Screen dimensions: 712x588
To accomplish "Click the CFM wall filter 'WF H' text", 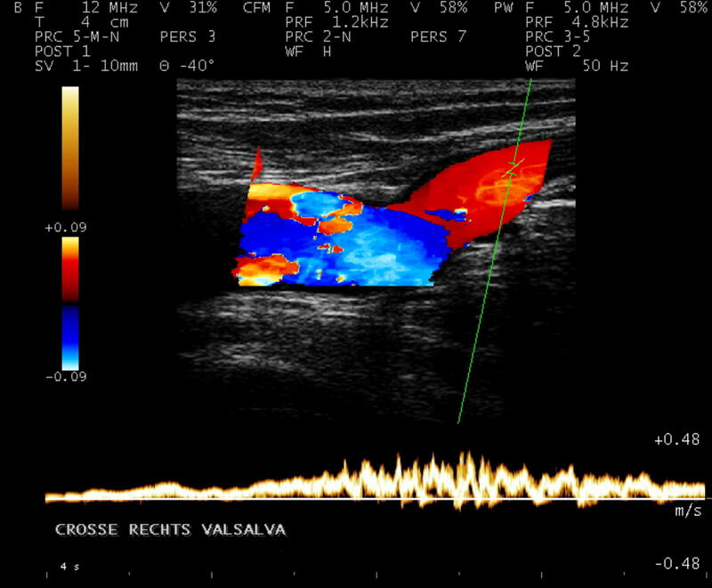I will pos(308,52).
